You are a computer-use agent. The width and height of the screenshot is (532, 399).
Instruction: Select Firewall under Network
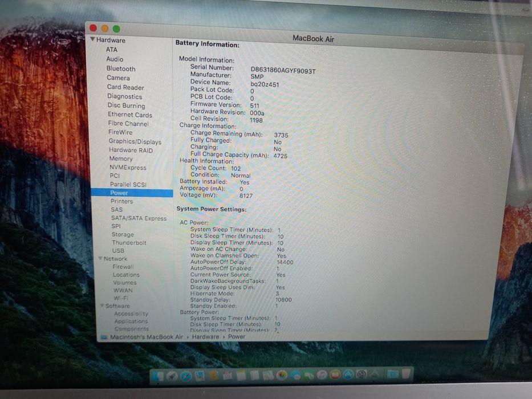(x=123, y=267)
